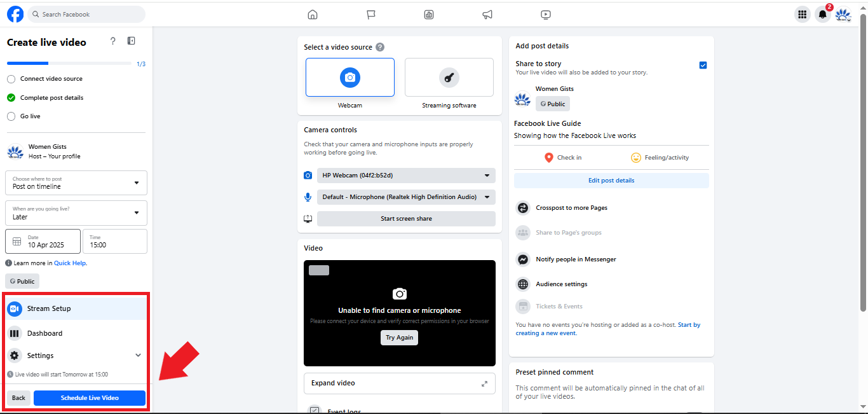Select Complete post details step
The image size is (868, 414).
click(x=45, y=98)
